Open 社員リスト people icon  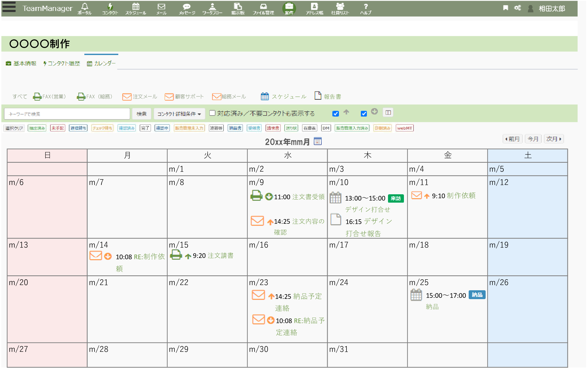[340, 9]
